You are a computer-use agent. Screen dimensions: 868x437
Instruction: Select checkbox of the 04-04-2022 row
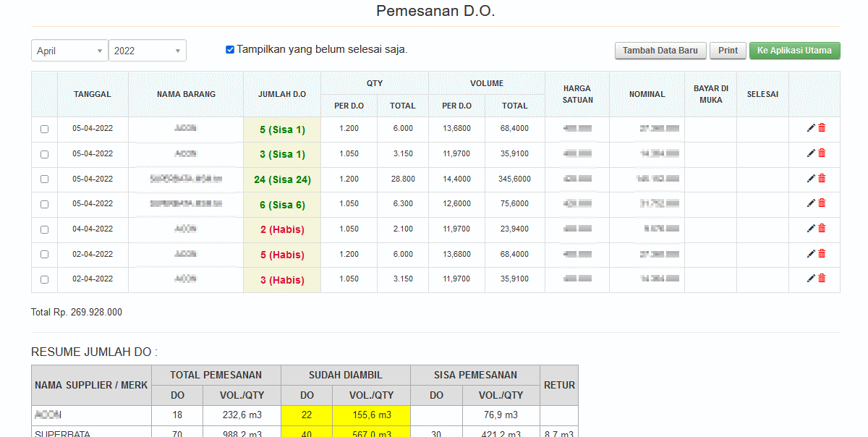pyautogui.click(x=44, y=229)
